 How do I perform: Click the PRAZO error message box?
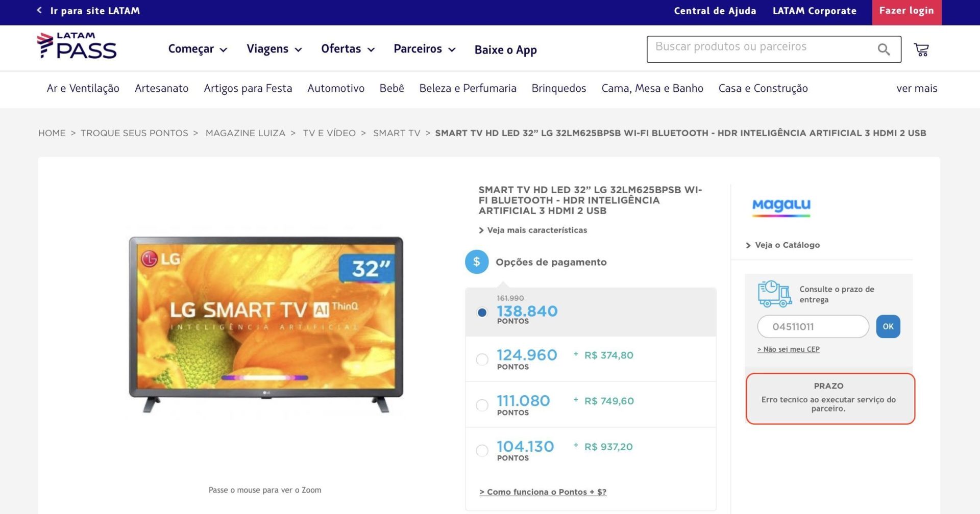(x=830, y=399)
